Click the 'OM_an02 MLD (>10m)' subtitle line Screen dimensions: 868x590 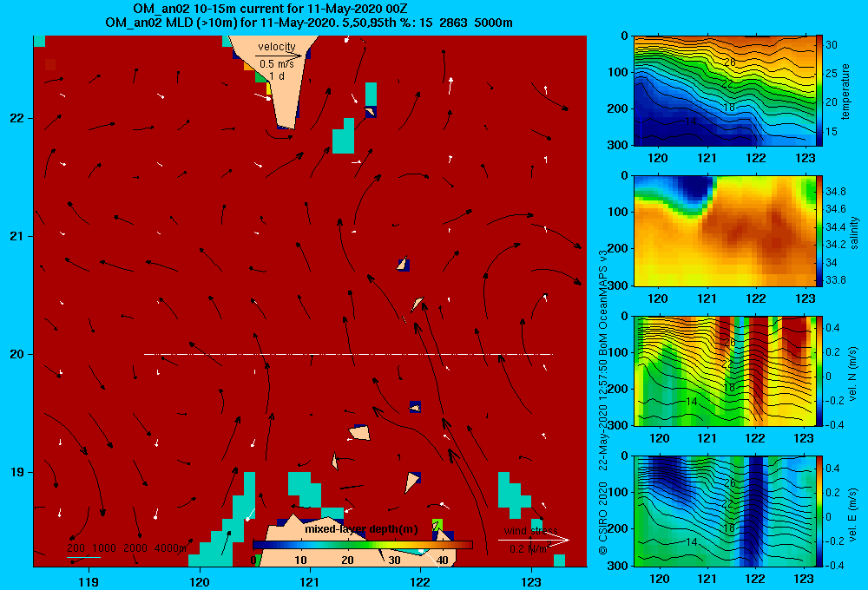click(x=309, y=23)
